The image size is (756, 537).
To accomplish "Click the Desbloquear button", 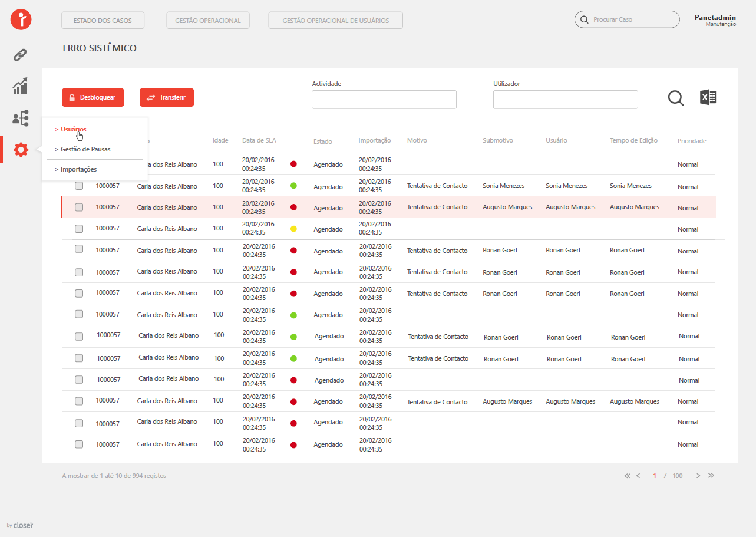I will pyautogui.click(x=93, y=97).
